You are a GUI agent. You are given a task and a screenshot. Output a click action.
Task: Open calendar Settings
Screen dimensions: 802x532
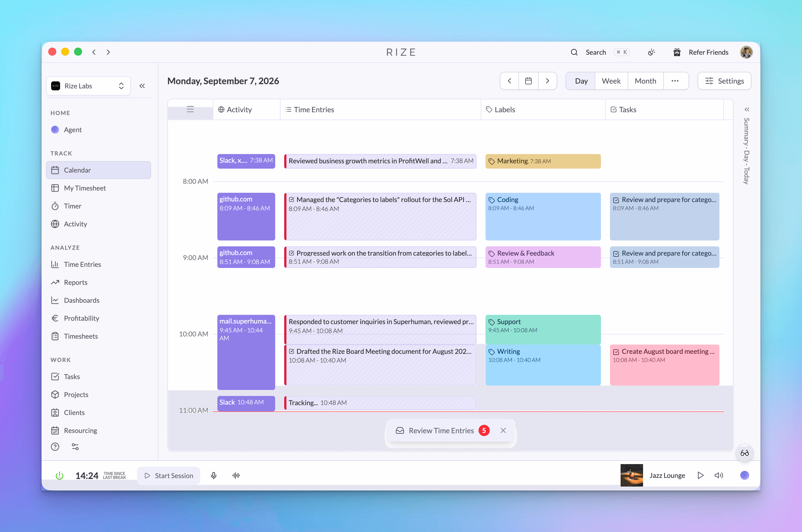tap(724, 81)
